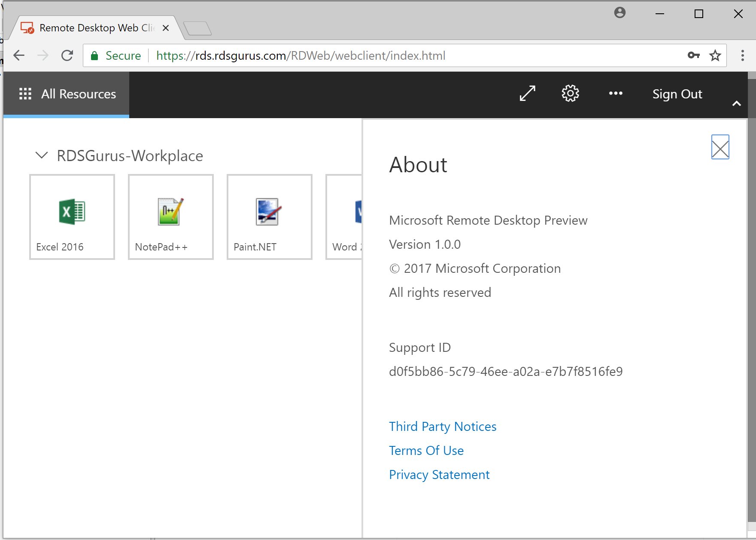Collapse the RDSGurus-Workplace group

coord(42,155)
